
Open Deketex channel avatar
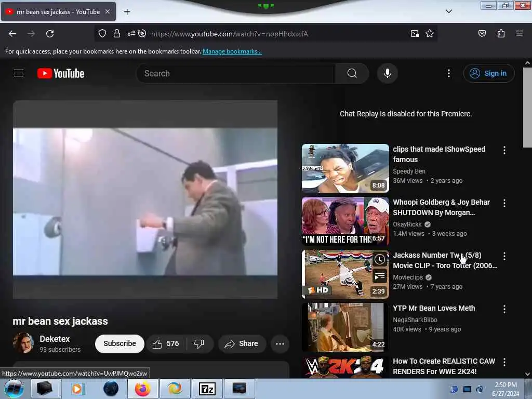(x=23, y=343)
